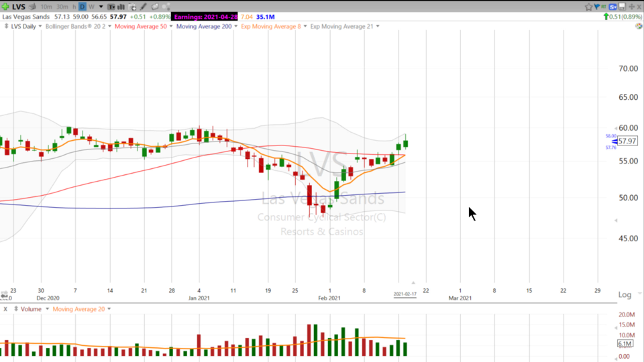Toggle Log scale on price axis

click(x=625, y=295)
